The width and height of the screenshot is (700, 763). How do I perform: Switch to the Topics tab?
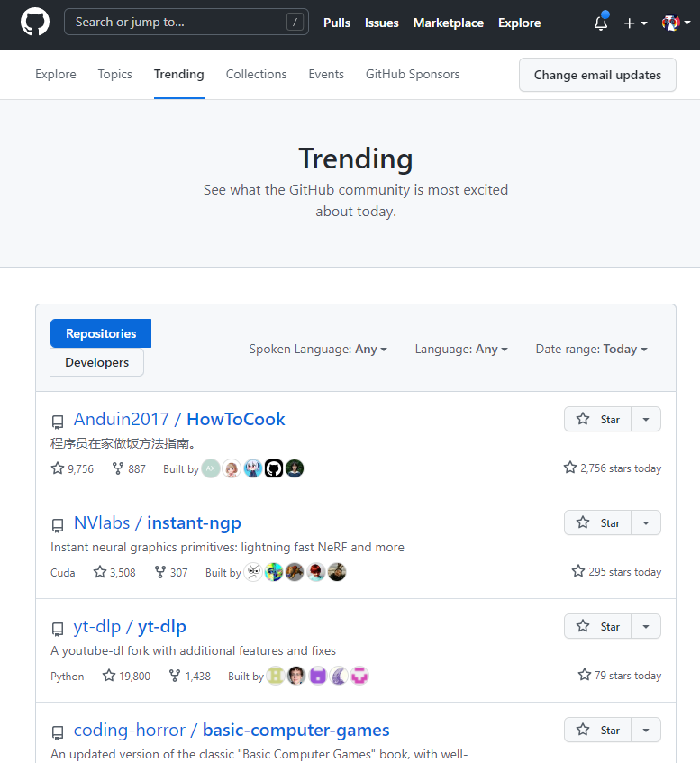[115, 74]
